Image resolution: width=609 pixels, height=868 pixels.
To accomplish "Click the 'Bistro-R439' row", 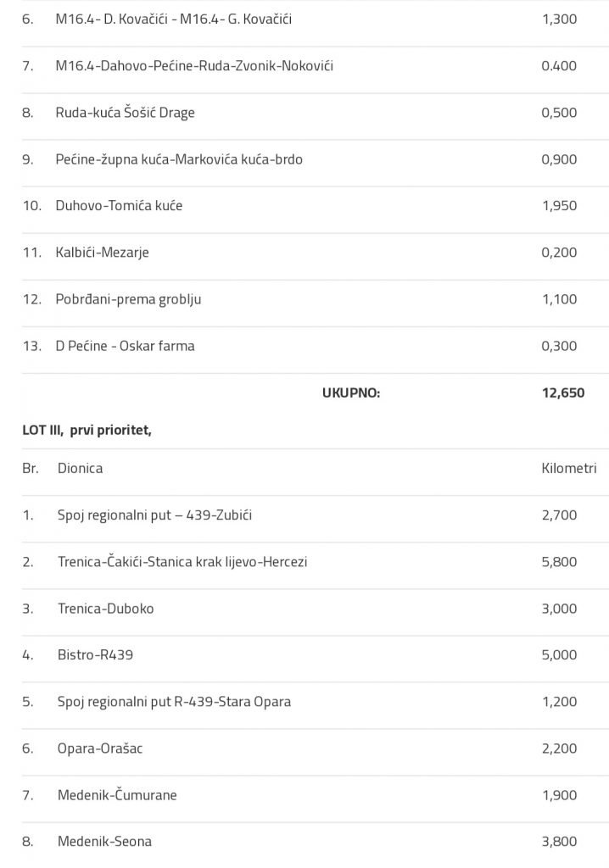I will coord(95,654).
